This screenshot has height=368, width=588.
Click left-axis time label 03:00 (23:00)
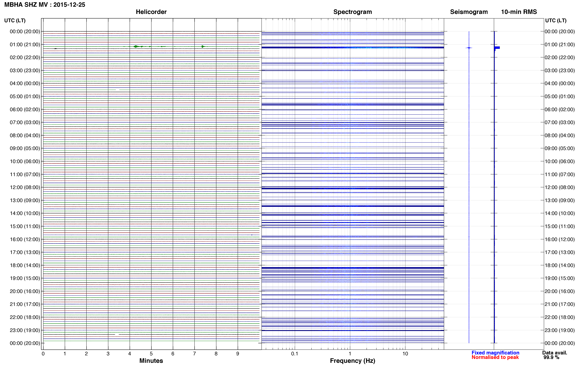pos(25,71)
